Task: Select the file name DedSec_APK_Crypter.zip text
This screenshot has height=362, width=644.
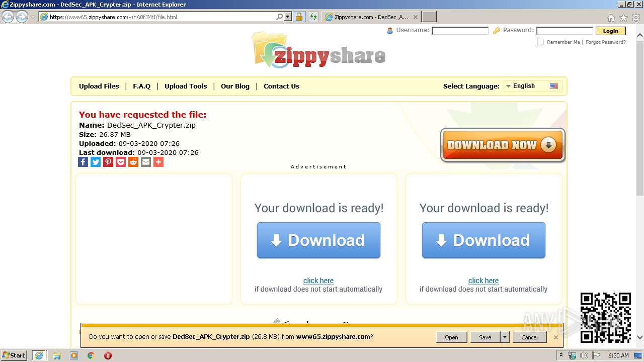Action: pos(151,125)
